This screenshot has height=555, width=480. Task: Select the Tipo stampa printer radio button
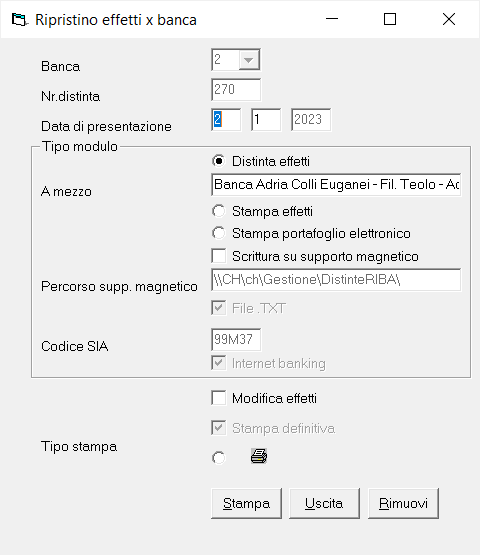219,458
